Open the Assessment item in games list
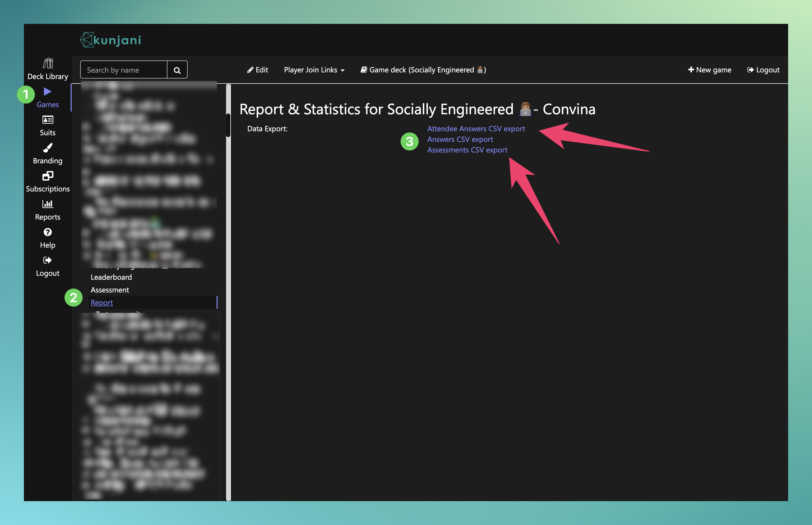 click(x=110, y=290)
